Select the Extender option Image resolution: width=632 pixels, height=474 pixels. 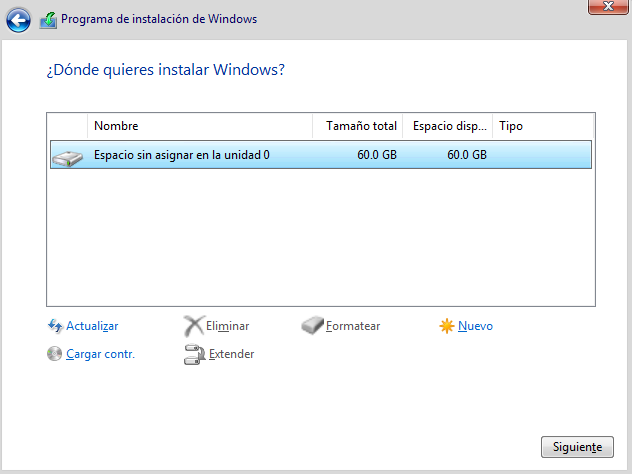pos(231,354)
